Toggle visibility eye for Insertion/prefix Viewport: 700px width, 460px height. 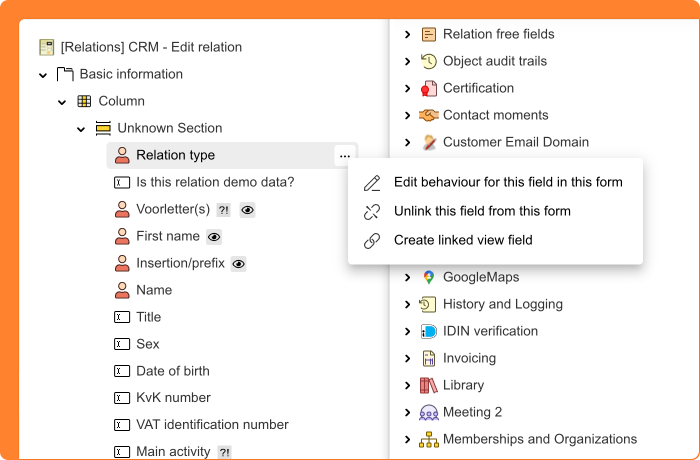pos(238,264)
